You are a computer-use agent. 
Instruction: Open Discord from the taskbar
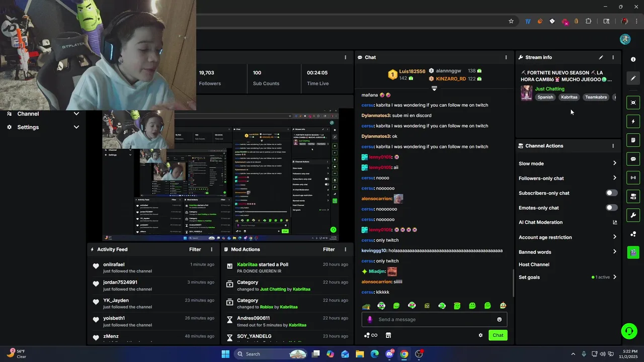(x=389, y=354)
